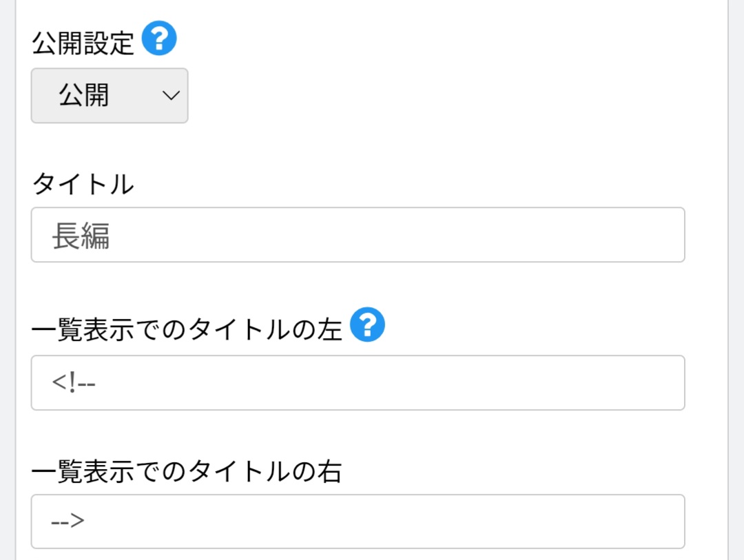Click the 一覧表示でのタイトルの左 label
The width and height of the screenshot is (744, 560).
[187, 331]
